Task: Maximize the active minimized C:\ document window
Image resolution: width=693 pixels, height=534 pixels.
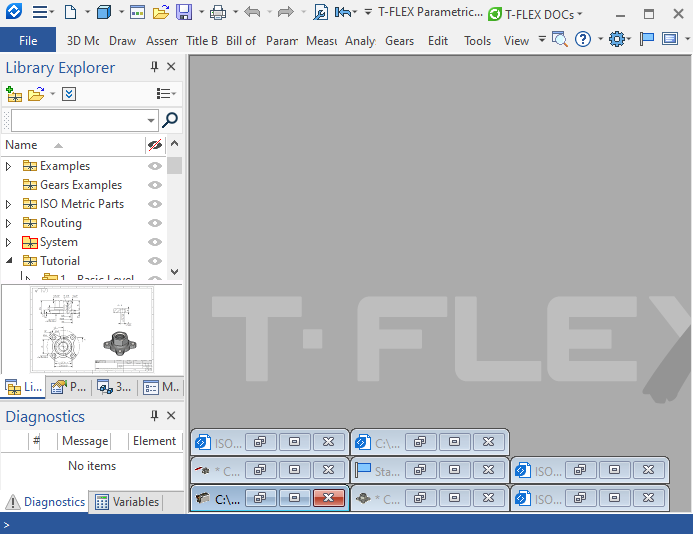Action: [294, 498]
